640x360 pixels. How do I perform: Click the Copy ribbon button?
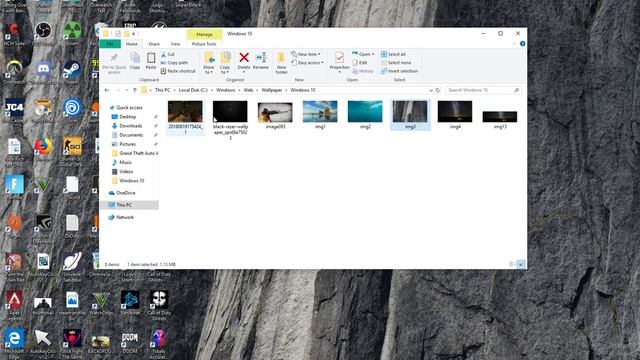point(135,61)
